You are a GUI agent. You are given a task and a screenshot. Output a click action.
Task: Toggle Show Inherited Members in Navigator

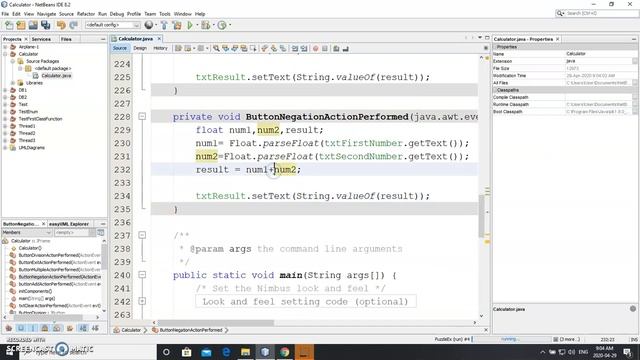coord(9,328)
